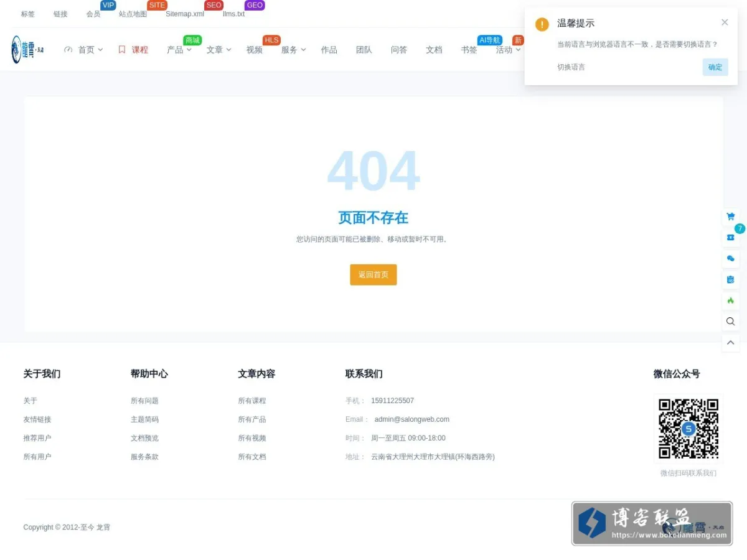
Task: Open the coupon icon with badge 7
Action: point(731,237)
